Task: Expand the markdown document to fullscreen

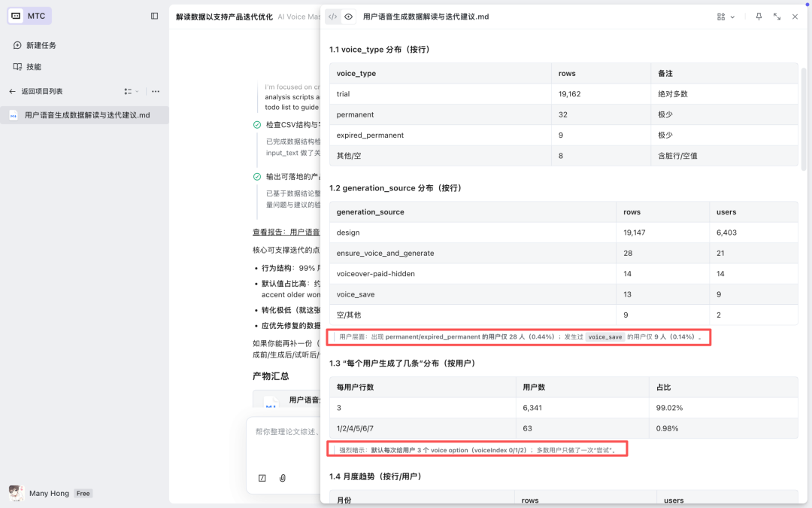Action: (x=777, y=16)
